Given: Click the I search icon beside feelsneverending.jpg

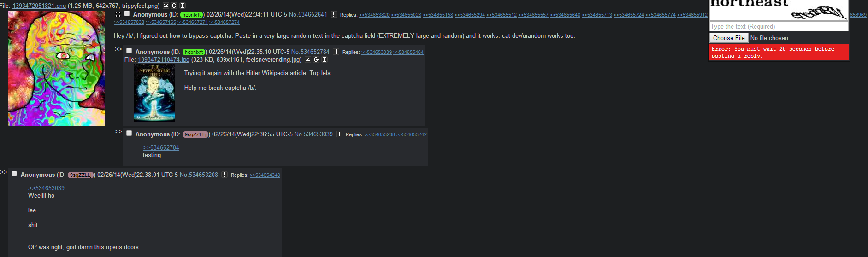Looking at the screenshot, I should tap(325, 59).
